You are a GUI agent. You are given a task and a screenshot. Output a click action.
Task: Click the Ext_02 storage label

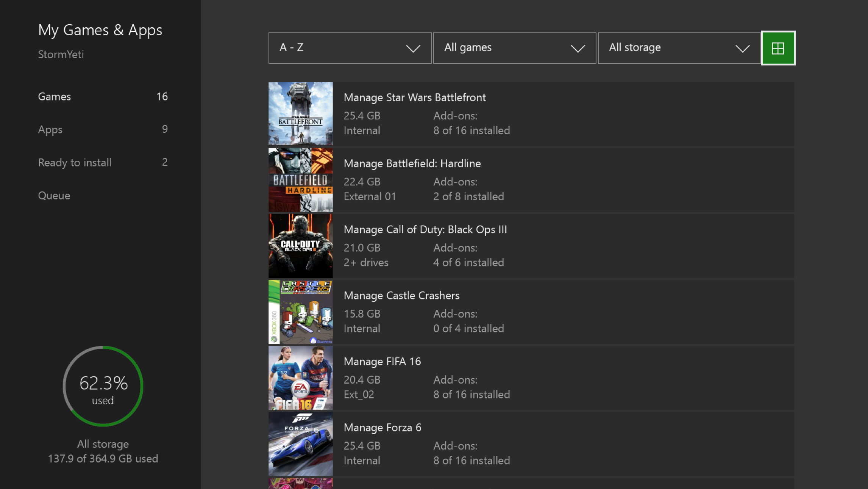[359, 395]
